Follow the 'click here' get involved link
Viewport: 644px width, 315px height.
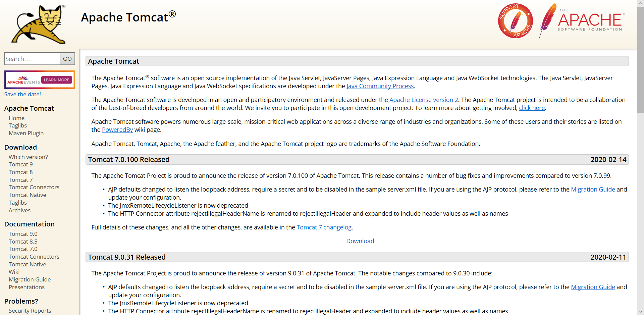tap(532, 108)
